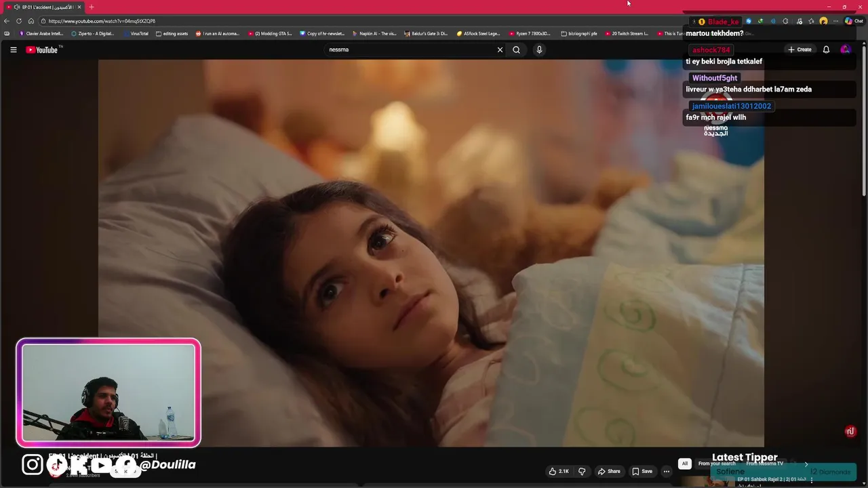Image resolution: width=868 pixels, height=488 pixels.
Task: Open the Clavier Arabe Intell... bookmark
Action: (41, 33)
